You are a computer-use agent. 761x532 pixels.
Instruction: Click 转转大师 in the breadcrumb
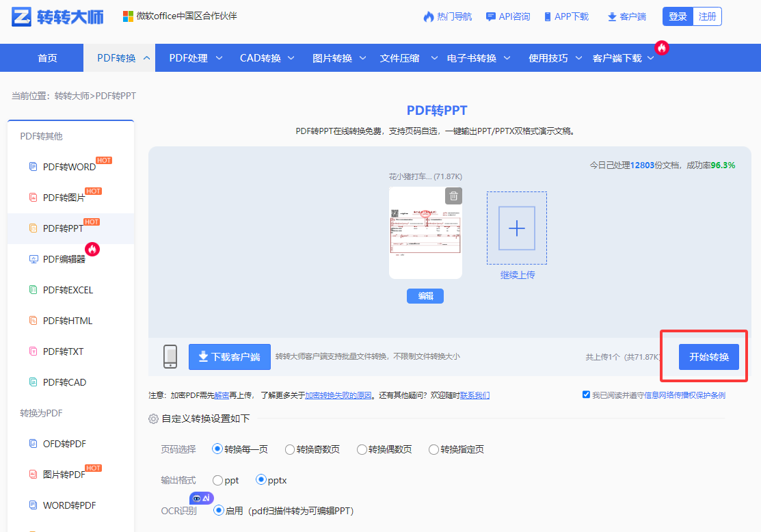[72, 96]
